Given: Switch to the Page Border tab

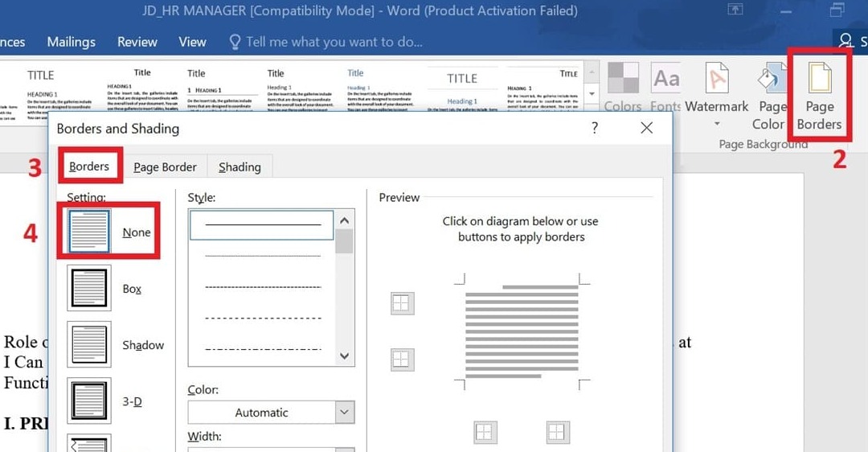Looking at the screenshot, I should click(165, 166).
